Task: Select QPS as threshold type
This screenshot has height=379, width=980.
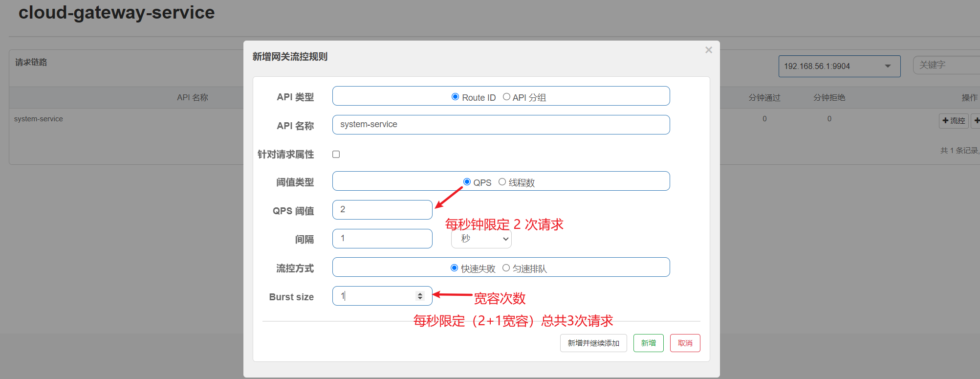Action: 467,182
